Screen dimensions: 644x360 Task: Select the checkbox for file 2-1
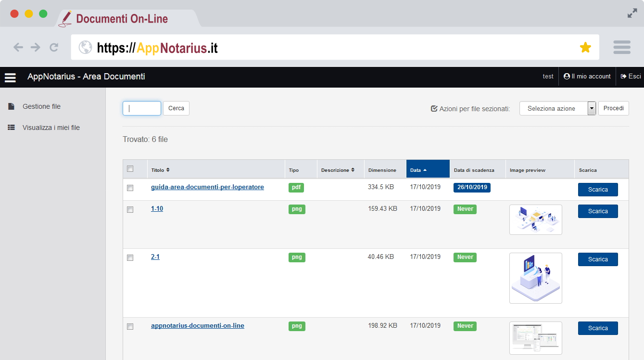pos(130,258)
